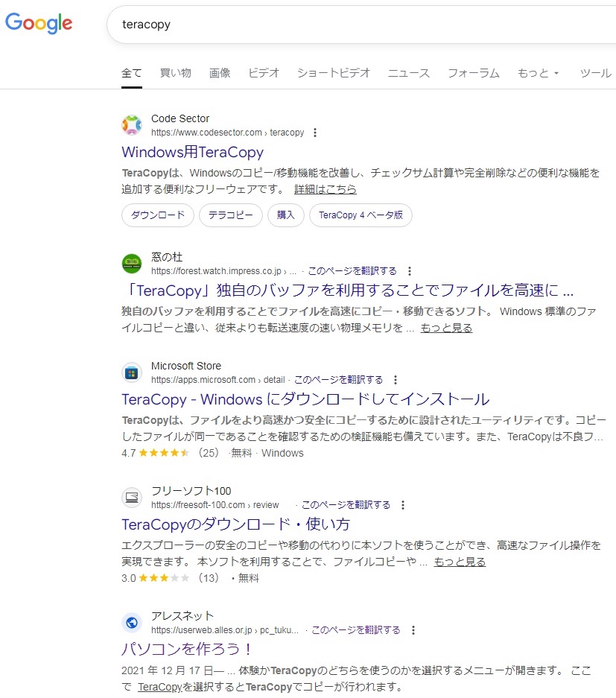Click the ダウンロード sitelink chip
The width and height of the screenshot is (616, 698).
(158, 215)
